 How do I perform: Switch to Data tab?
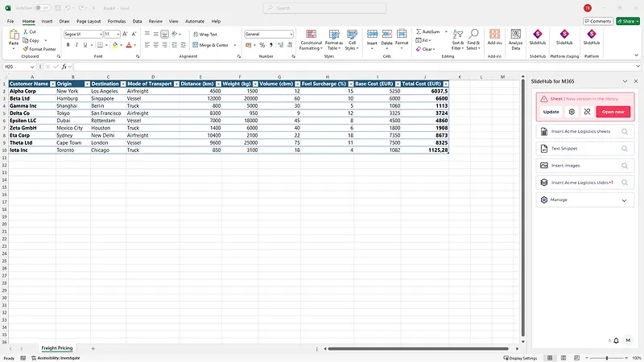pyautogui.click(x=137, y=22)
